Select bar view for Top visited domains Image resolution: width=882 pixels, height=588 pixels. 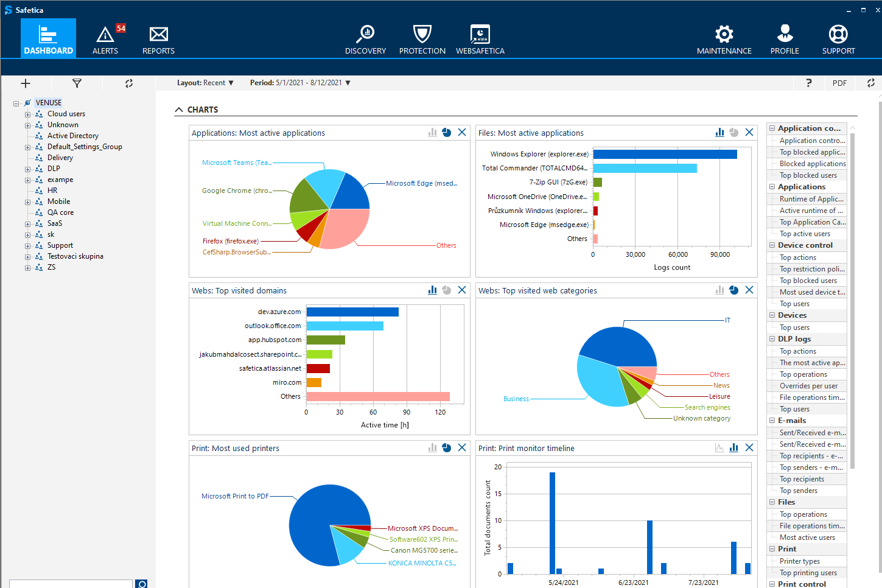point(433,290)
